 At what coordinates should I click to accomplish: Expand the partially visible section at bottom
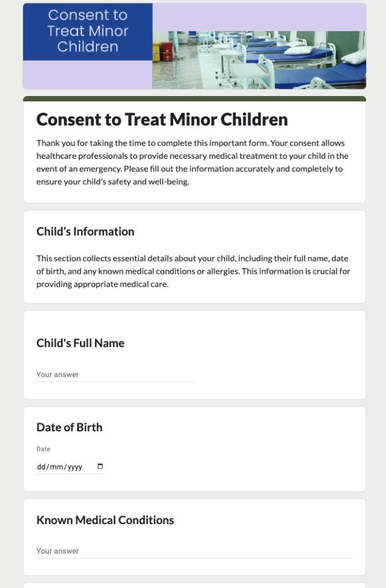194,585
